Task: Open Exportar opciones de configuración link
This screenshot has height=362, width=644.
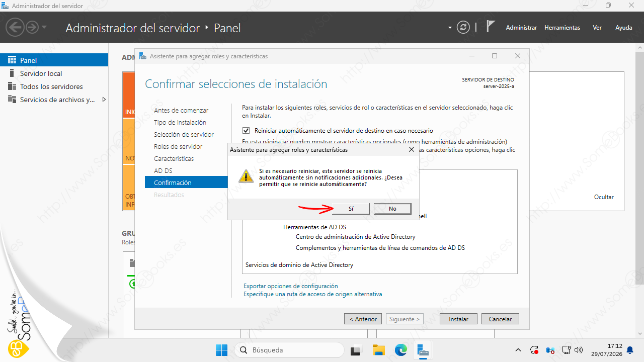Action: click(291, 286)
